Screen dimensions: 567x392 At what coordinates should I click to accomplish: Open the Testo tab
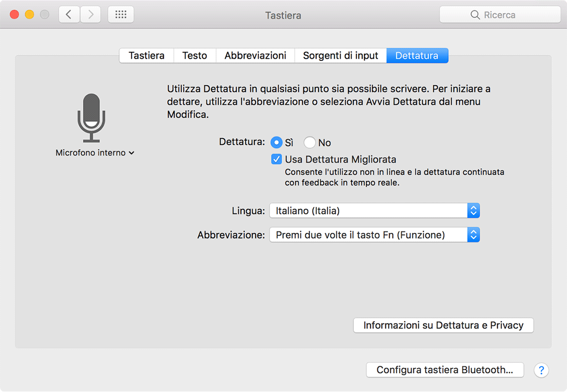click(x=195, y=56)
